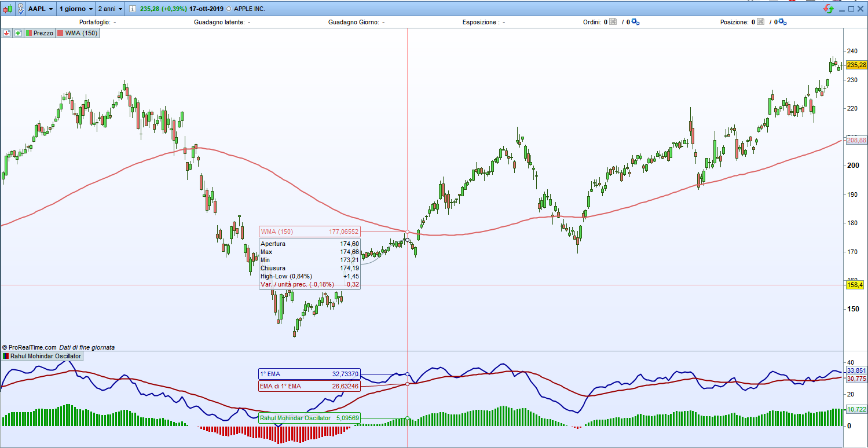This screenshot has height=448, width=868.
Task: Click the 'Dati di fine giornata' text
Action: click(x=87, y=347)
